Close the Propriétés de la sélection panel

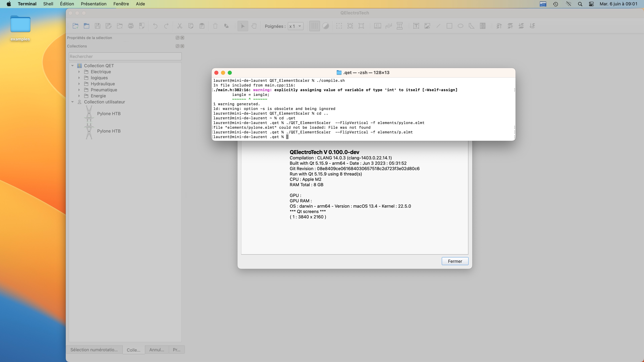pos(182,38)
